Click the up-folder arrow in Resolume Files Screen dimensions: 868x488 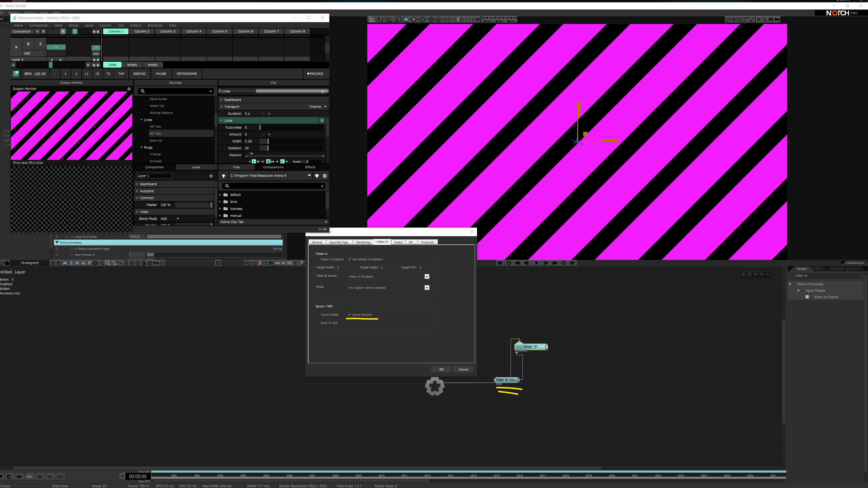[x=224, y=176]
